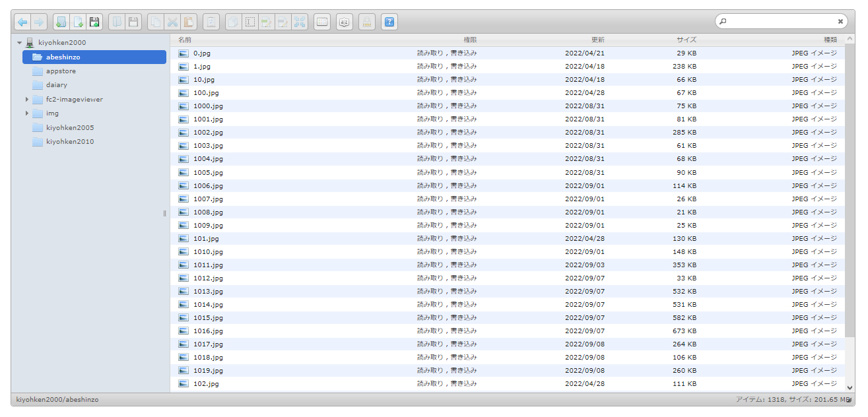The image size is (868, 417).
Task: Click the magnifier icon in search box
Action: [x=723, y=21]
